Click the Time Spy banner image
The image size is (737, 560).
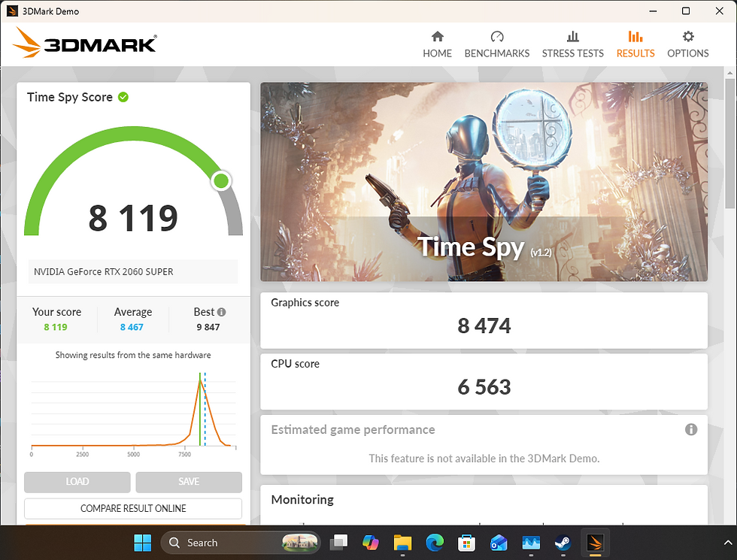point(484,182)
